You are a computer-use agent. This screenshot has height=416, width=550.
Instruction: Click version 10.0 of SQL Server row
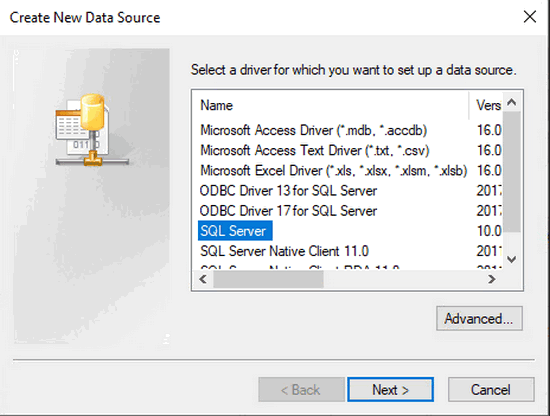point(489,231)
